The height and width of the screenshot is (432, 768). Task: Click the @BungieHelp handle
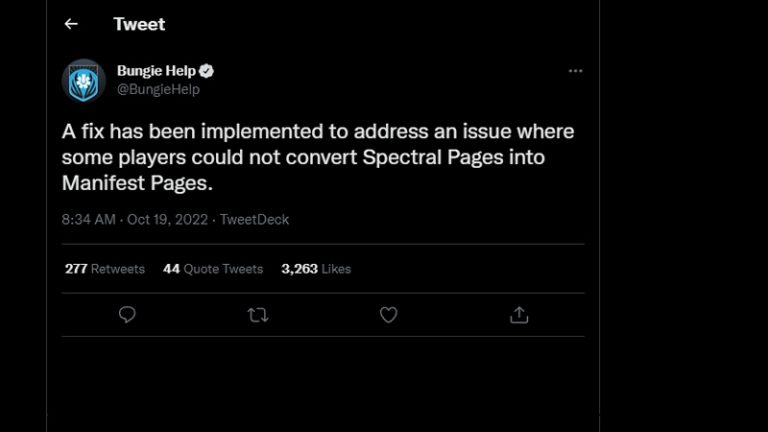(158, 89)
